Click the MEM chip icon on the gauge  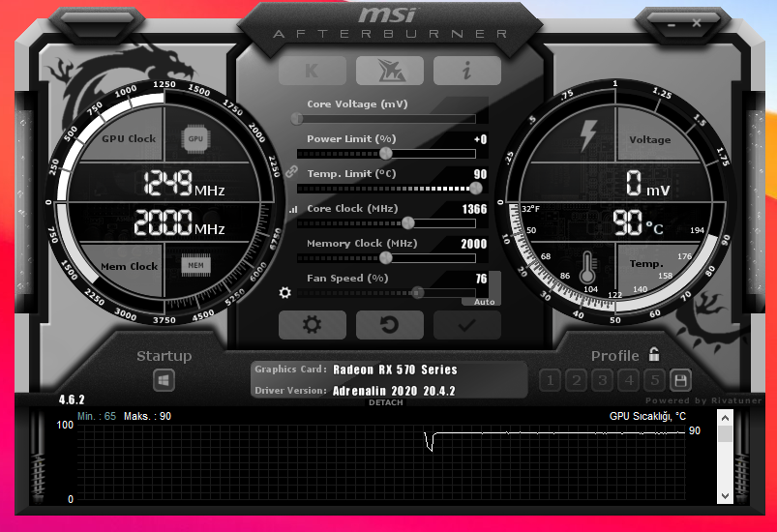click(x=195, y=265)
